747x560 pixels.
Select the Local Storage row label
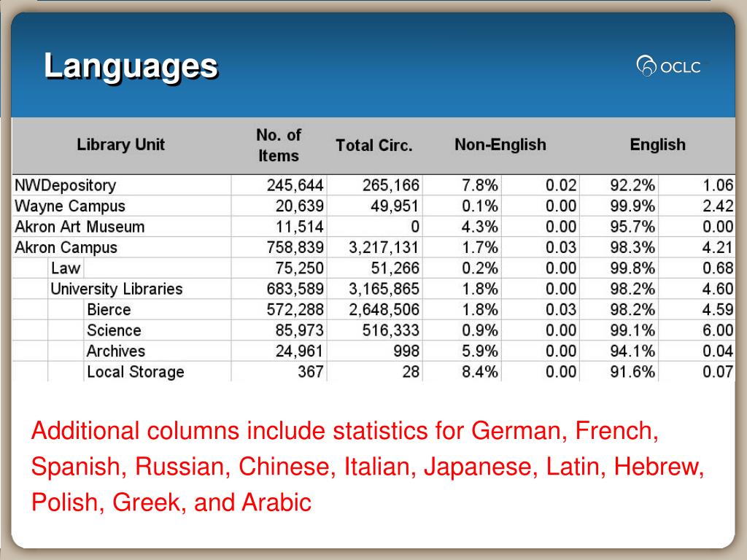click(135, 371)
